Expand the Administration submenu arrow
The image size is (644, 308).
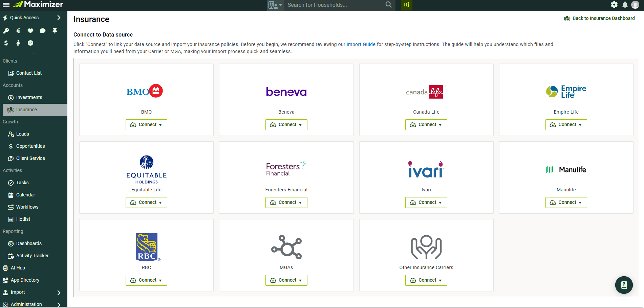[x=59, y=305]
